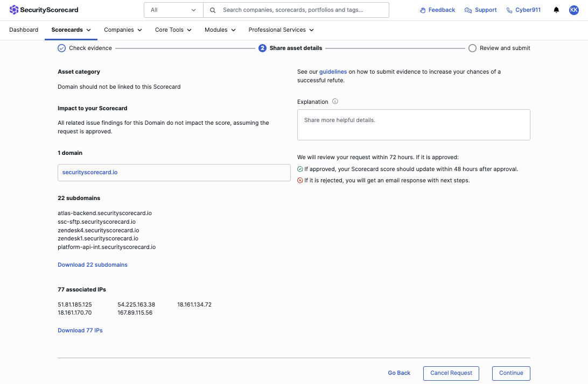
Task: Open the All search filter dropdown
Action: pyautogui.click(x=172, y=10)
